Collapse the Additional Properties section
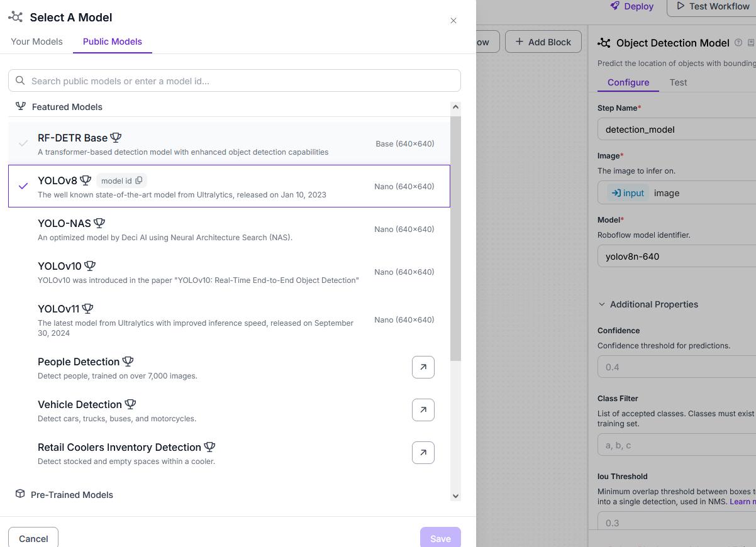The width and height of the screenshot is (756, 547). pos(648,304)
